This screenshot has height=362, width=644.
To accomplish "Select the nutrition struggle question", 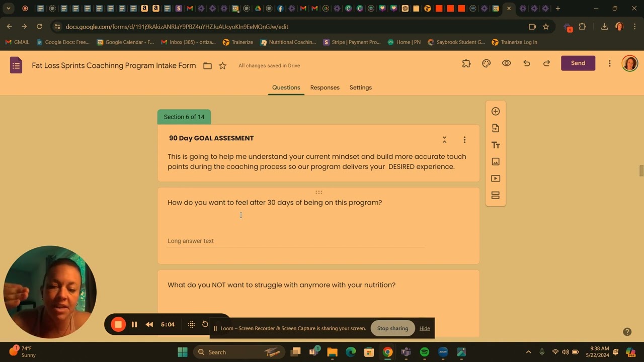I will [281, 285].
